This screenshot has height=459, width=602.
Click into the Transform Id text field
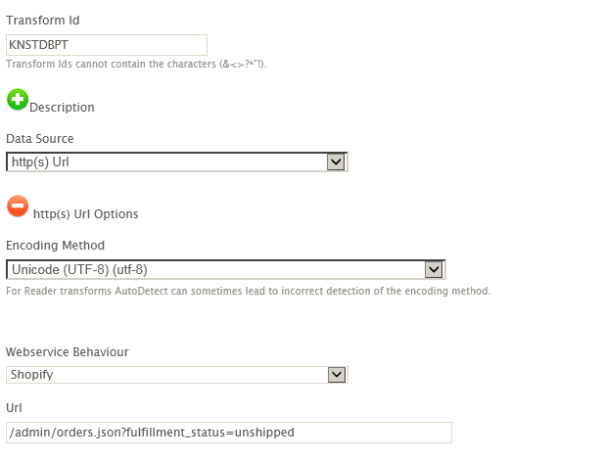click(x=107, y=45)
